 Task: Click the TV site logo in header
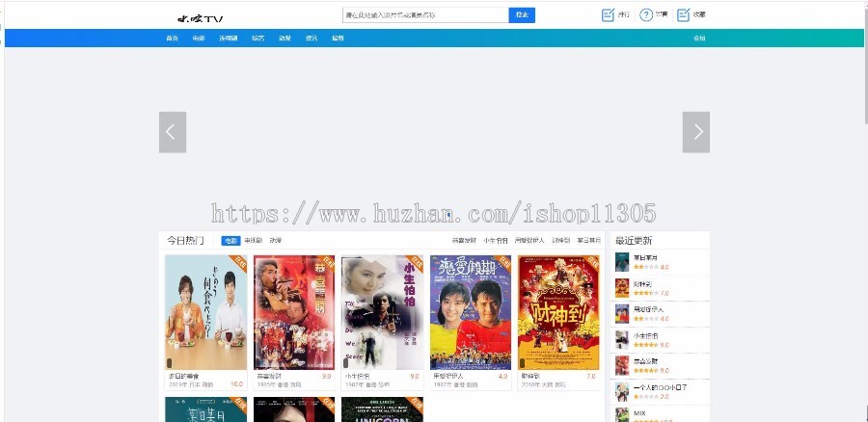(201, 17)
